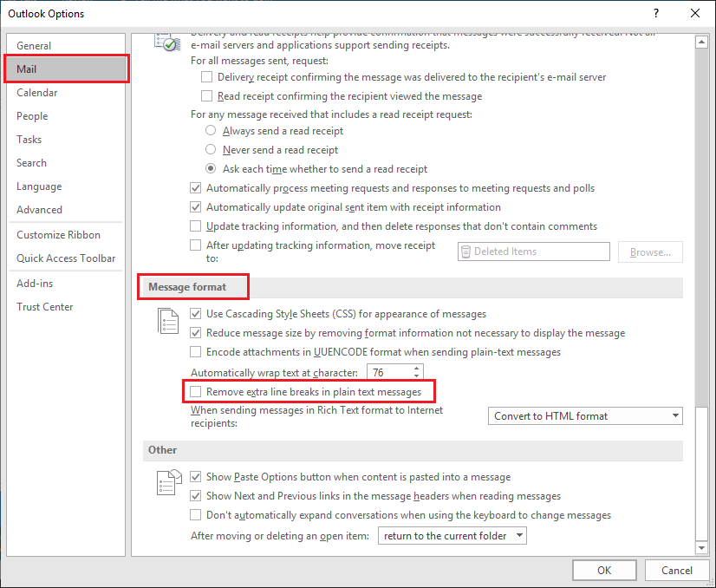Screen dimensions: 716x588
Task: Select Never send a read receipt
Action: click(211, 149)
